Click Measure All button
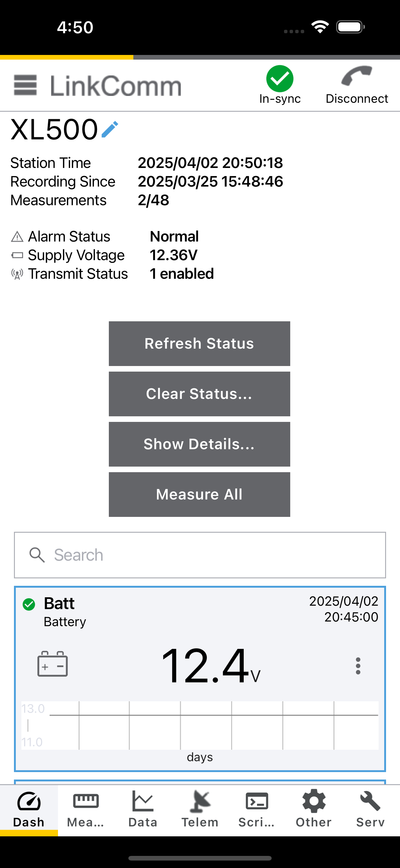Screen dimensions: 400x868 click(x=199, y=494)
